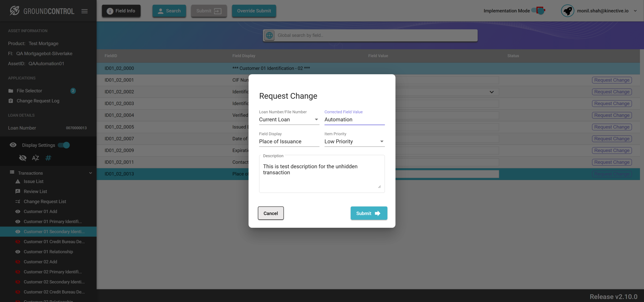Click the Description resize handle
The height and width of the screenshot is (302, 644).
379,187
